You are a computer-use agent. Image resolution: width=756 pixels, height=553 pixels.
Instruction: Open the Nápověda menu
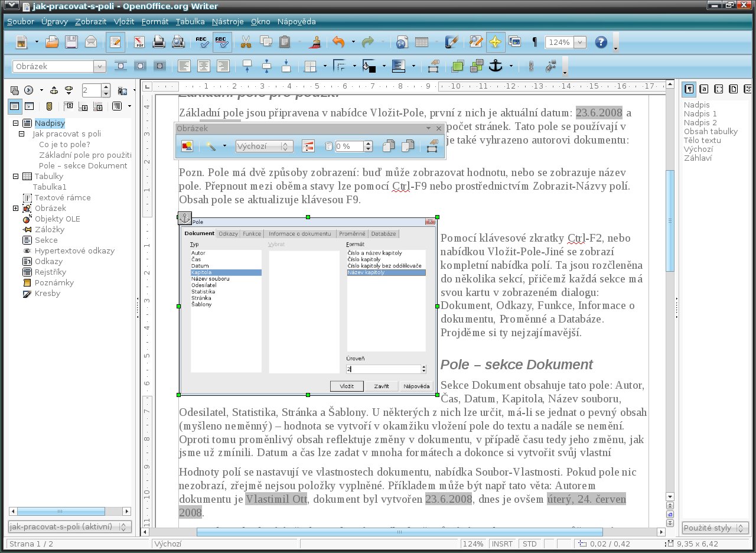296,22
